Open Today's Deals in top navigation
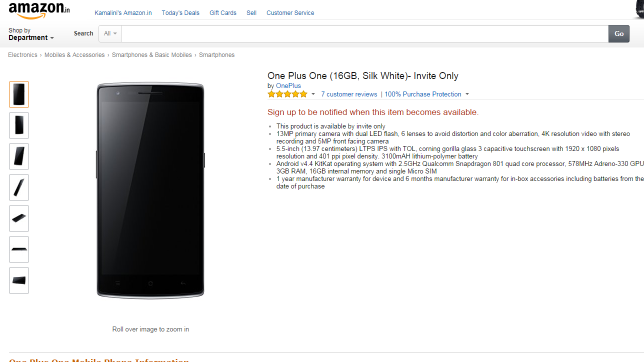644x362 pixels. coord(180,13)
